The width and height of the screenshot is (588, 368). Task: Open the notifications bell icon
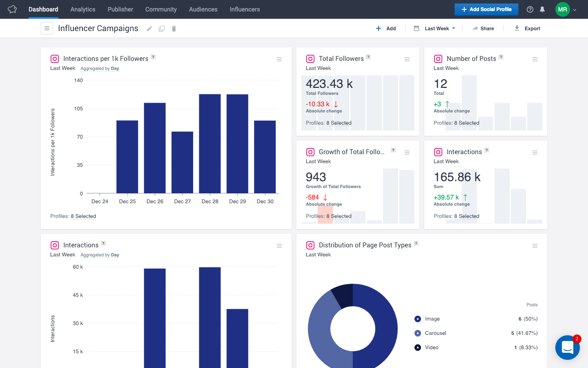point(542,9)
